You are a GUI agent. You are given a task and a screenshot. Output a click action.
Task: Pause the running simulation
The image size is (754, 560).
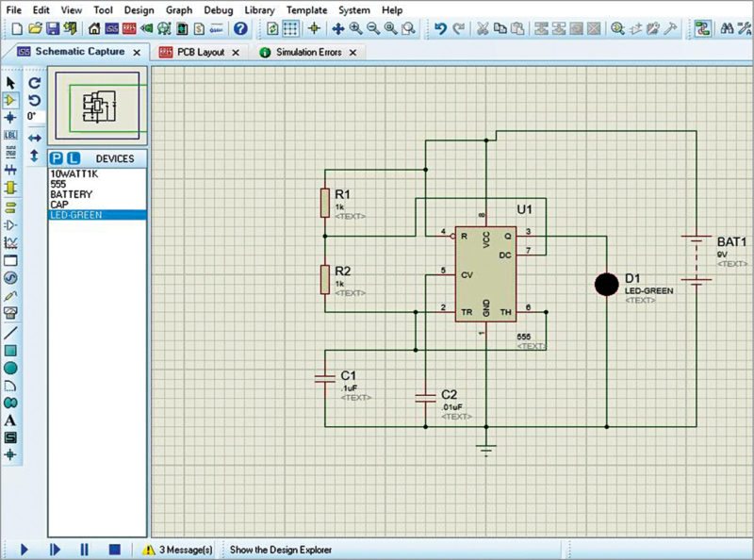(x=83, y=550)
